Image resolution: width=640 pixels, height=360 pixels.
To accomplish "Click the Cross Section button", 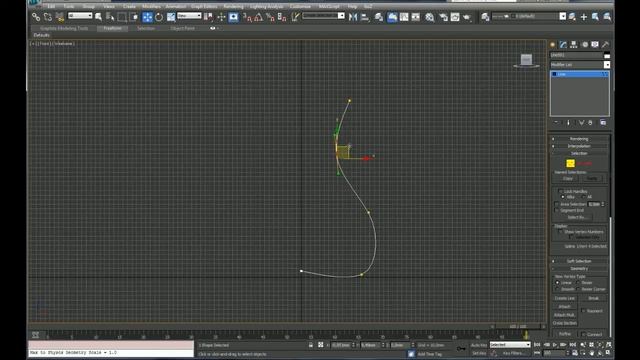I will click(x=564, y=323).
